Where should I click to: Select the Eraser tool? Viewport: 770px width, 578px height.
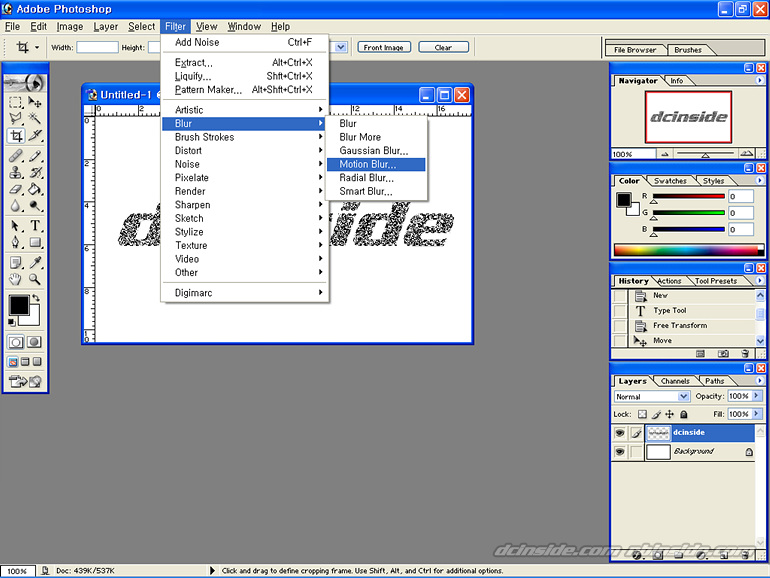15,189
